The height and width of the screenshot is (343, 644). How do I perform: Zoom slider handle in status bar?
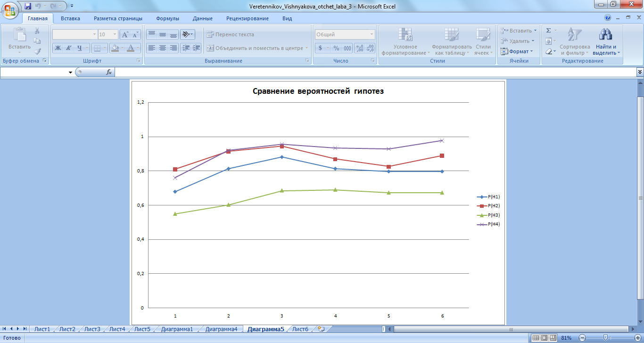(x=605, y=338)
